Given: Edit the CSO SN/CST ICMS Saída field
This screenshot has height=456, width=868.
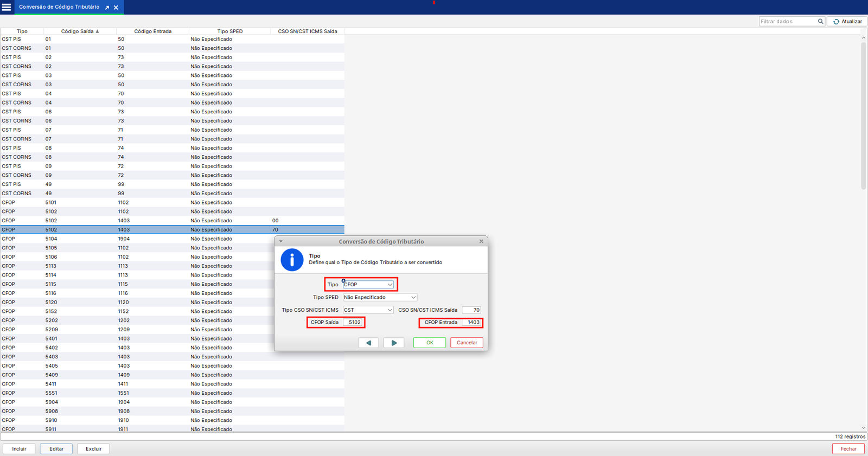Looking at the screenshot, I should [471, 310].
